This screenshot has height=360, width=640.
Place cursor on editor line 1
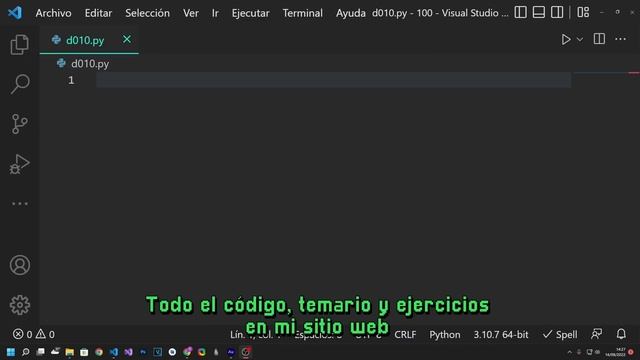click(333, 80)
